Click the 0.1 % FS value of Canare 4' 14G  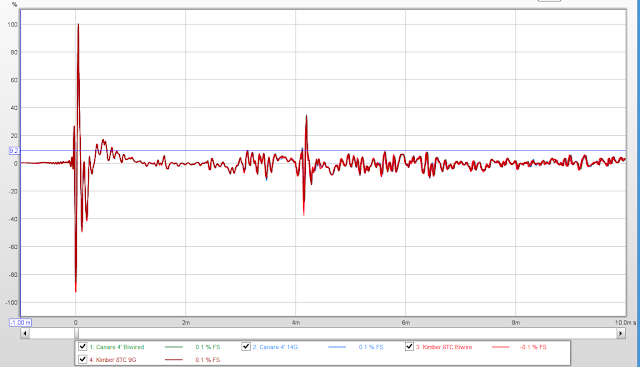click(x=371, y=347)
